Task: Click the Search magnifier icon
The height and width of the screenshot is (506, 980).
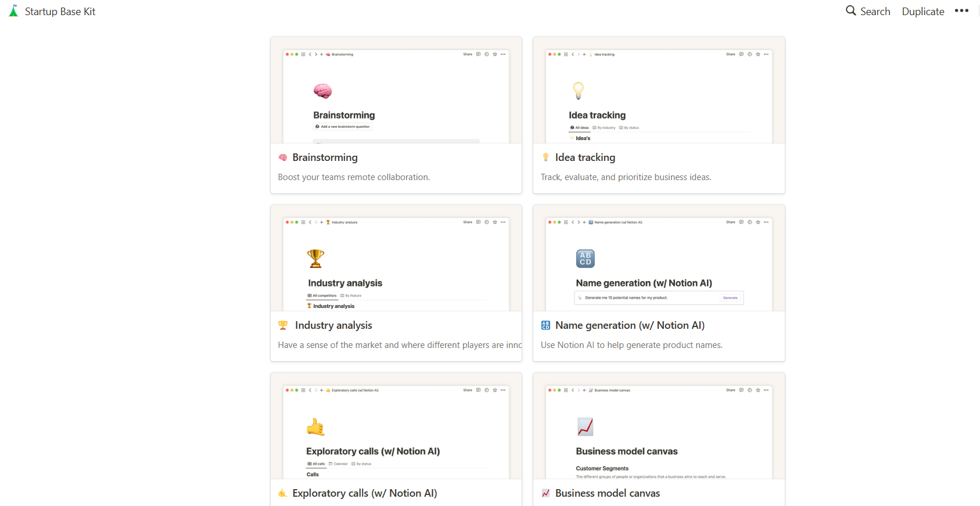Action: (850, 10)
